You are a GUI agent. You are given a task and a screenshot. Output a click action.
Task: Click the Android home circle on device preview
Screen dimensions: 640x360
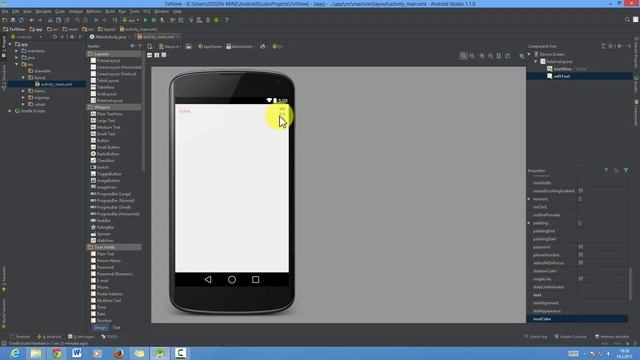(232, 280)
